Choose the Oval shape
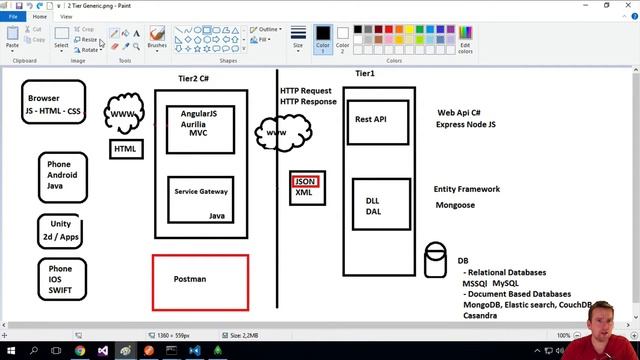The width and height of the screenshot is (640, 360). [197, 30]
